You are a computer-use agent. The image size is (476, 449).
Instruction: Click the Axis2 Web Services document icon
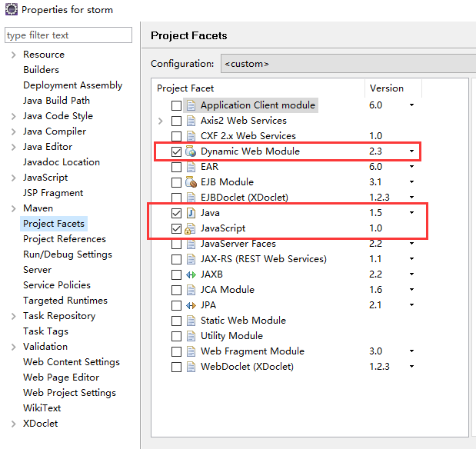click(191, 121)
